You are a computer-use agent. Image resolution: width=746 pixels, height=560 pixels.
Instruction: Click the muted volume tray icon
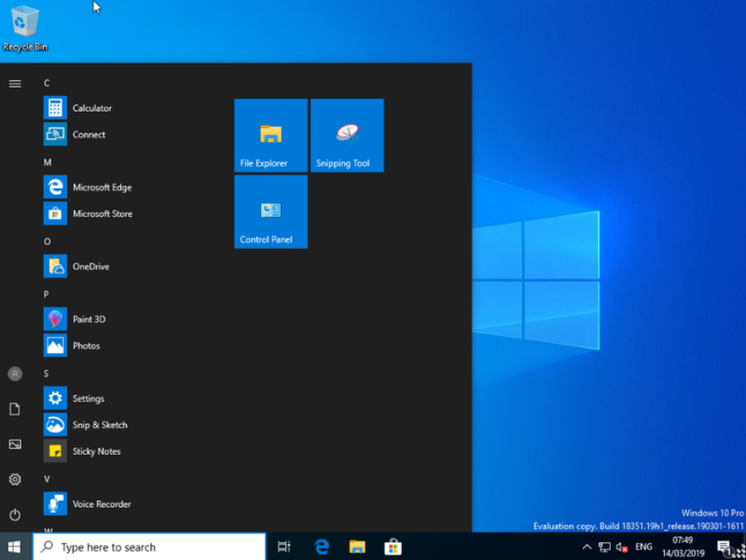click(x=622, y=548)
